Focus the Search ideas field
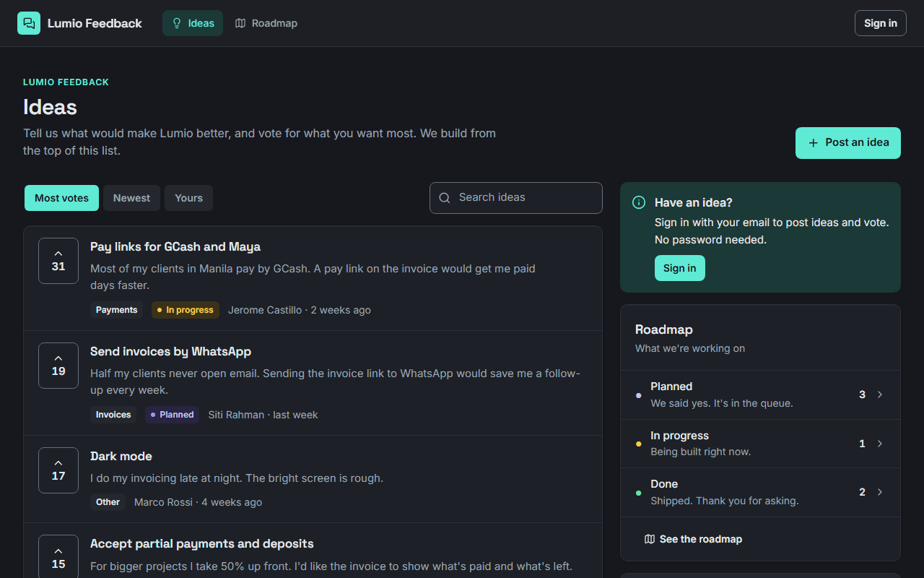Image resolution: width=924 pixels, height=578 pixels. [516, 198]
